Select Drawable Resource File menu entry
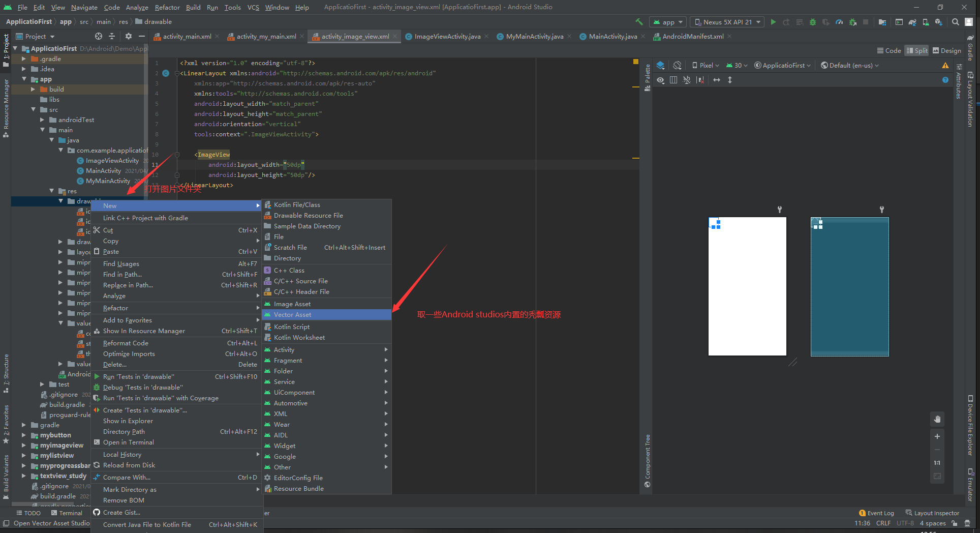 327,216
